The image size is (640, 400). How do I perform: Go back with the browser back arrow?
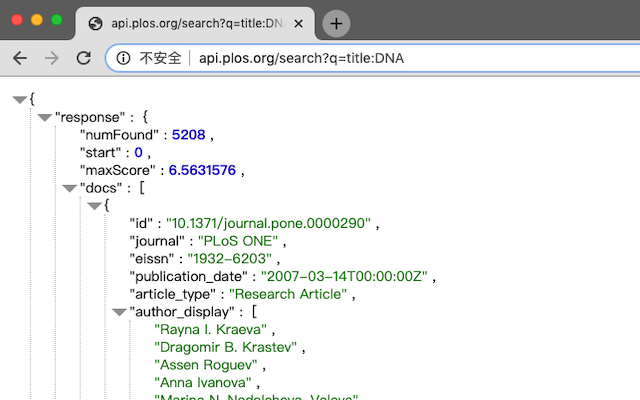pyautogui.click(x=20, y=58)
